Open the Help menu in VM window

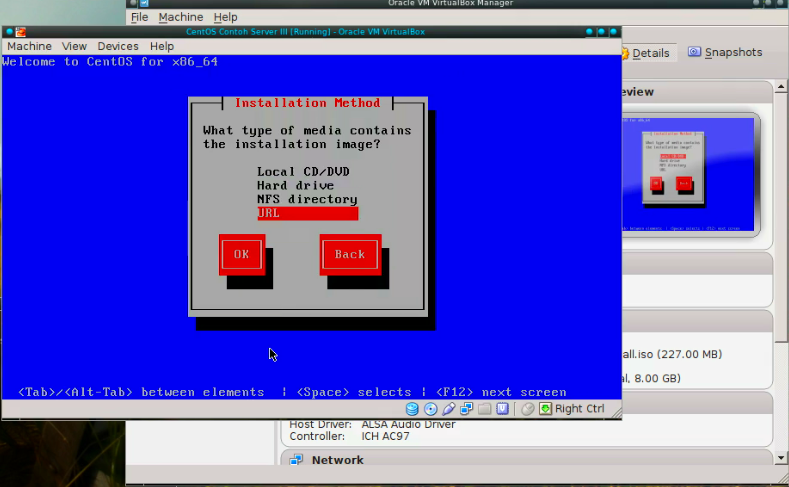click(162, 46)
